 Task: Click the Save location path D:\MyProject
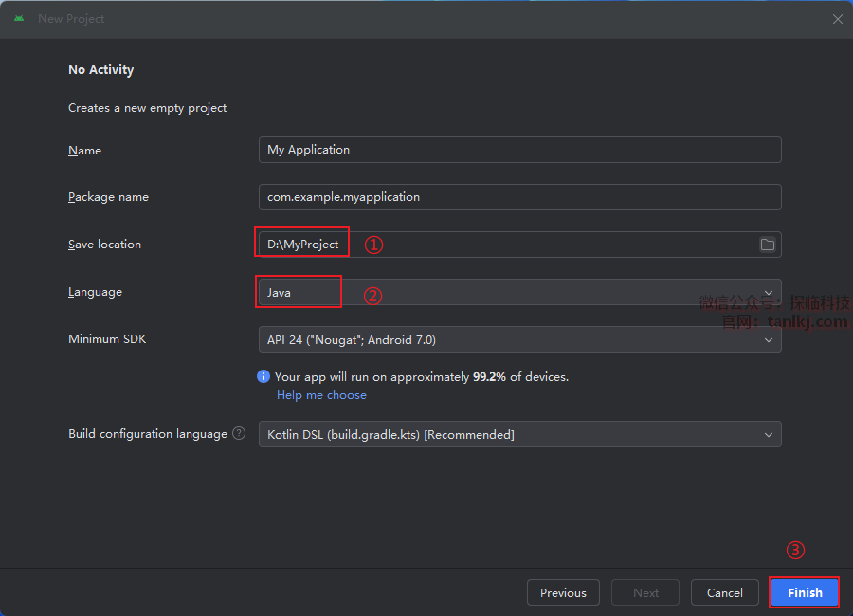[x=303, y=245]
